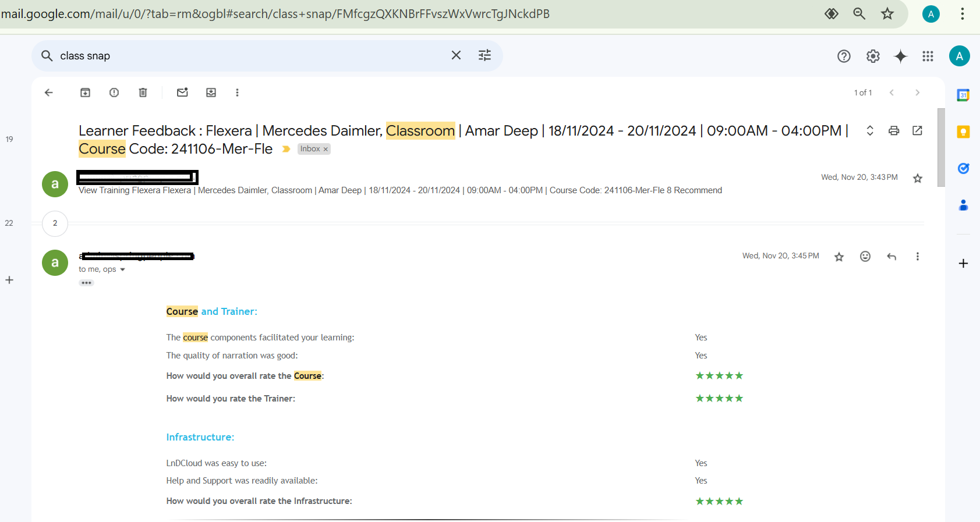Image resolution: width=980 pixels, height=522 pixels.
Task: Star the 3:45 PM message
Action: (839, 257)
